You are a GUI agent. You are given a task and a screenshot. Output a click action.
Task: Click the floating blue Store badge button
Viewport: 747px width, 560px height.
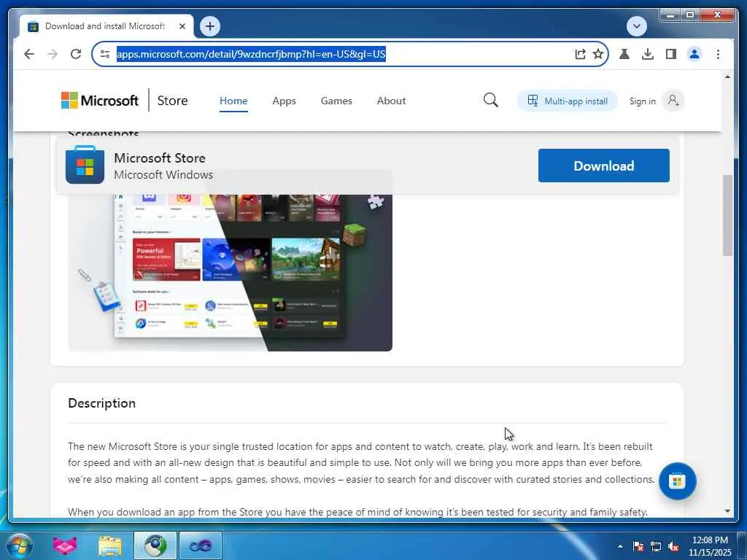click(x=677, y=481)
